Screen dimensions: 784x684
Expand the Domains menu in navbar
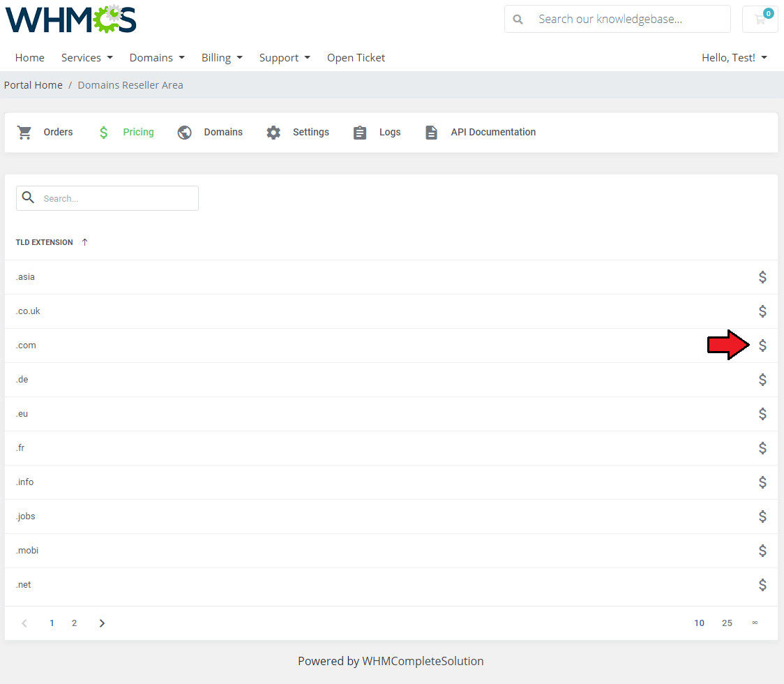point(157,57)
